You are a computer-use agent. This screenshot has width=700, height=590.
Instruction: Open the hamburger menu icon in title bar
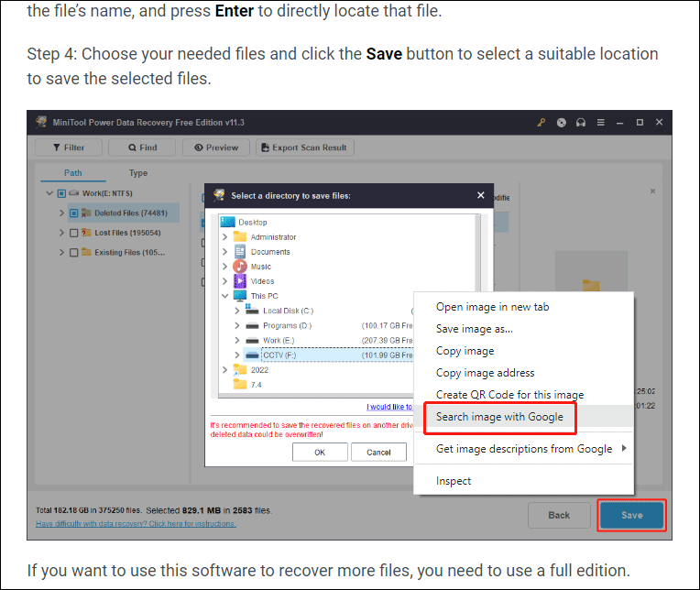pyautogui.click(x=600, y=122)
